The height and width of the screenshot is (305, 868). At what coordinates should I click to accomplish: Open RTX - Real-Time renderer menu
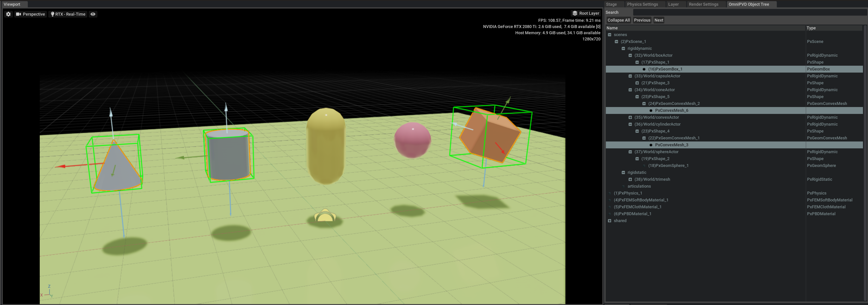click(x=68, y=14)
